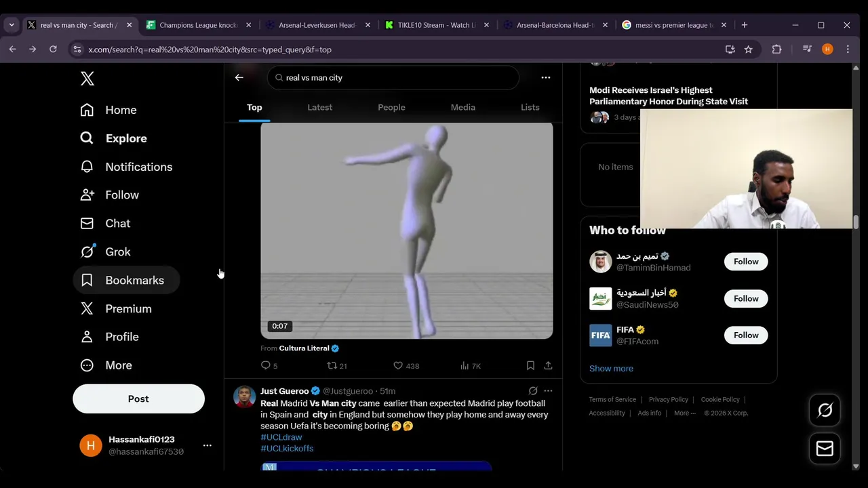Select the Top tab

pyautogui.click(x=254, y=107)
